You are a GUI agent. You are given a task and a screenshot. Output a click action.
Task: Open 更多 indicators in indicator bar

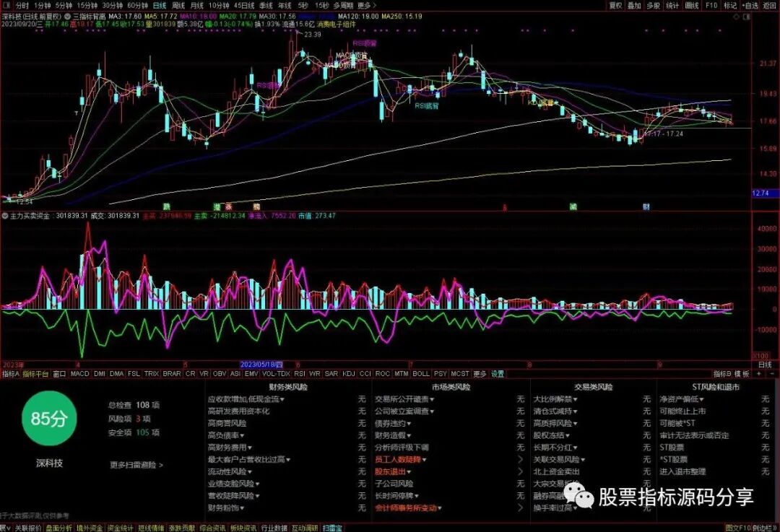tap(480, 373)
